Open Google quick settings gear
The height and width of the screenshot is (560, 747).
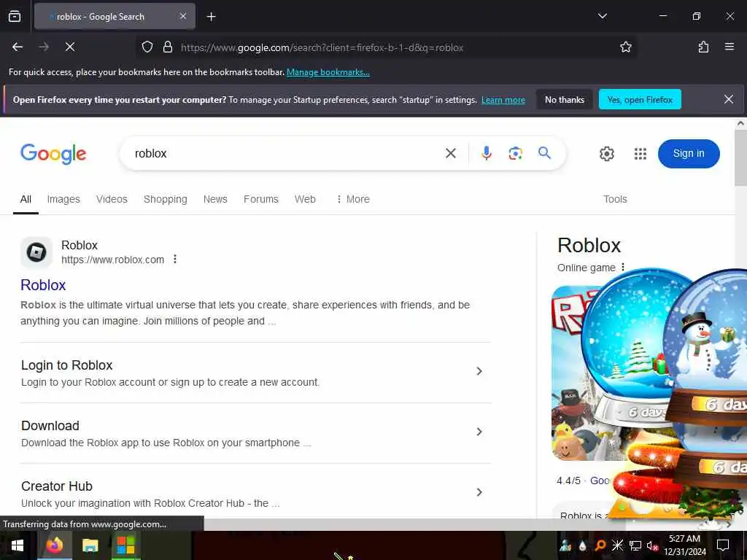pyautogui.click(x=606, y=154)
